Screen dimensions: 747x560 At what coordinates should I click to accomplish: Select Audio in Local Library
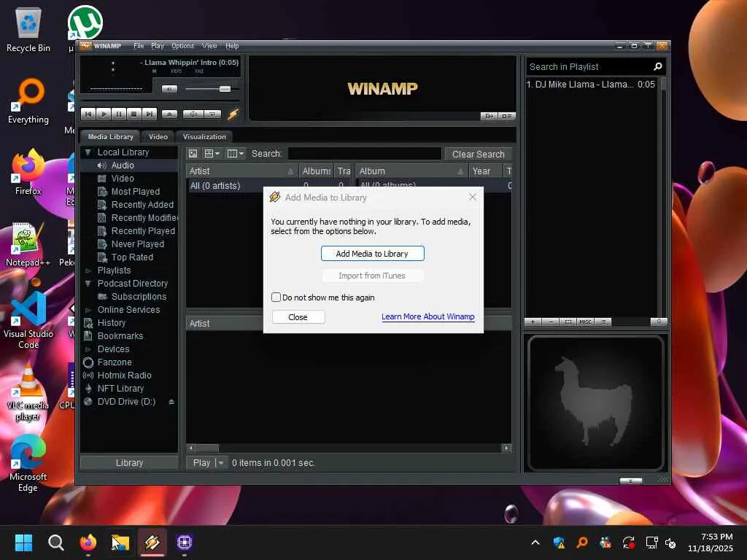[x=123, y=166]
